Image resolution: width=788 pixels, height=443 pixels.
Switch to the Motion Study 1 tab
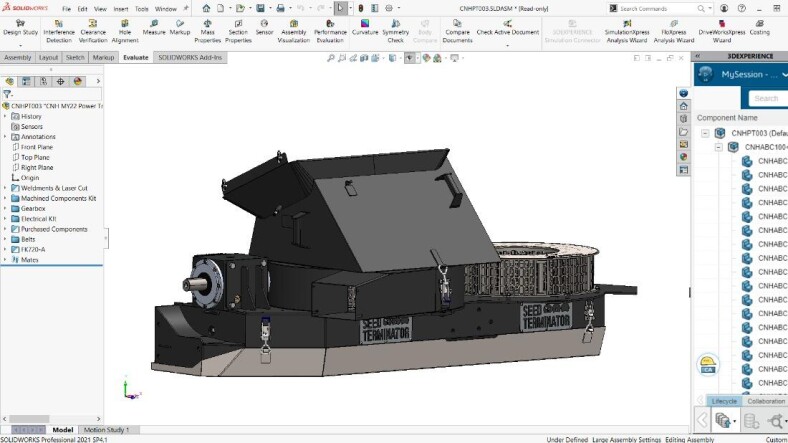coord(105,430)
